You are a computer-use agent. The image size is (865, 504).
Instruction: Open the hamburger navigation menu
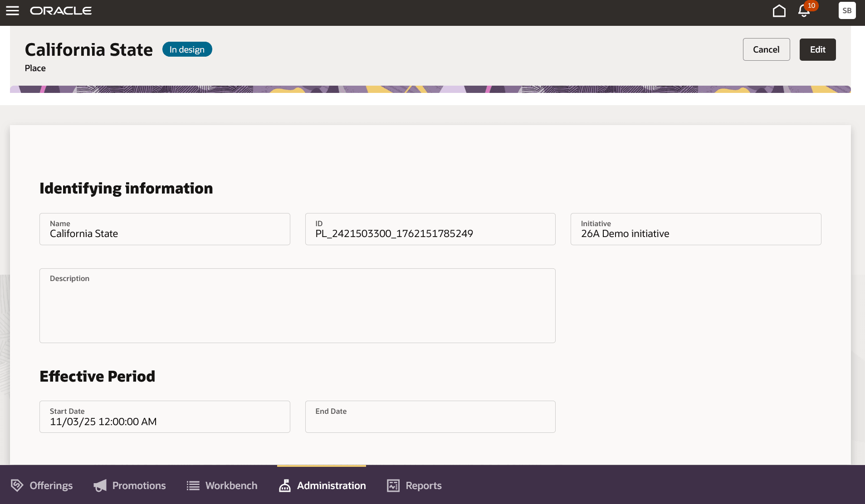[x=12, y=11]
